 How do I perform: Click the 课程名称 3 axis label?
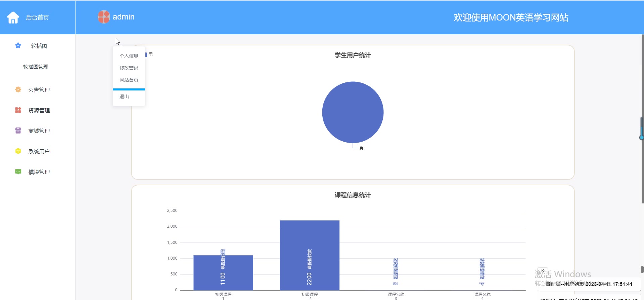pos(396,296)
